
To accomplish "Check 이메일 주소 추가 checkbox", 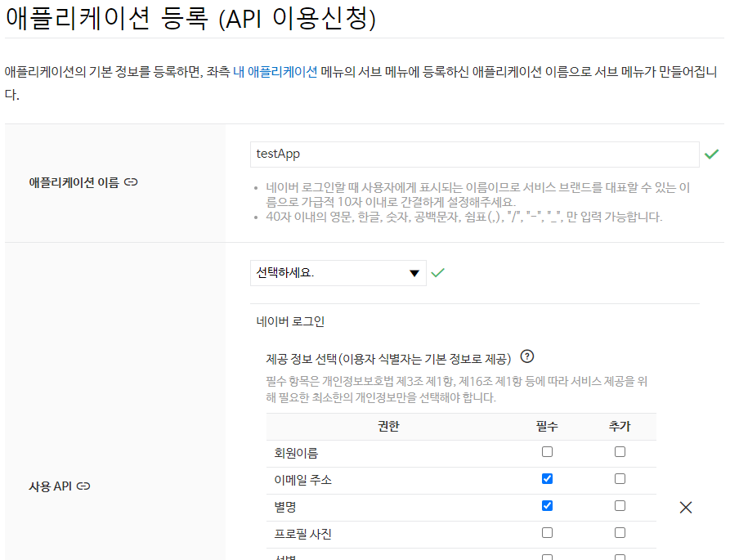I will 620,478.
